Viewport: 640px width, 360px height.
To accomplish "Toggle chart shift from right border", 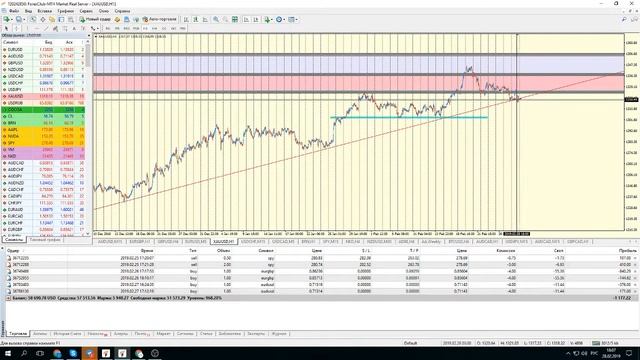I will tap(256, 19).
